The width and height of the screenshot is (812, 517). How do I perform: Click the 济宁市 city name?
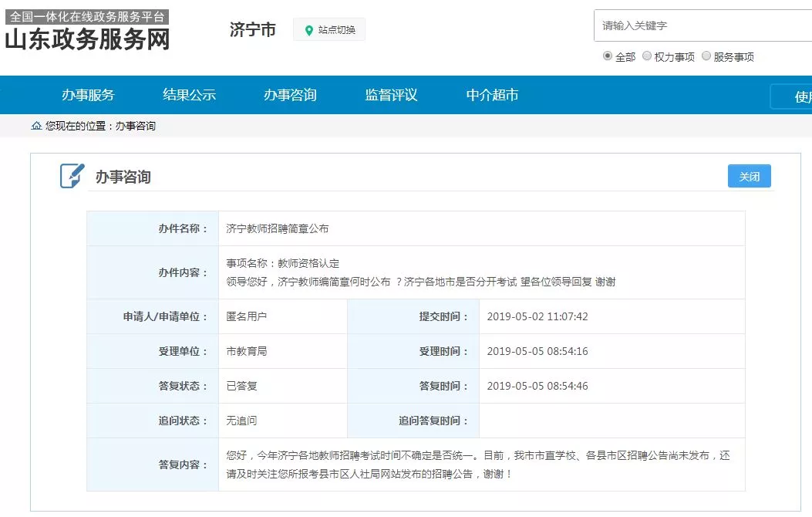[253, 29]
